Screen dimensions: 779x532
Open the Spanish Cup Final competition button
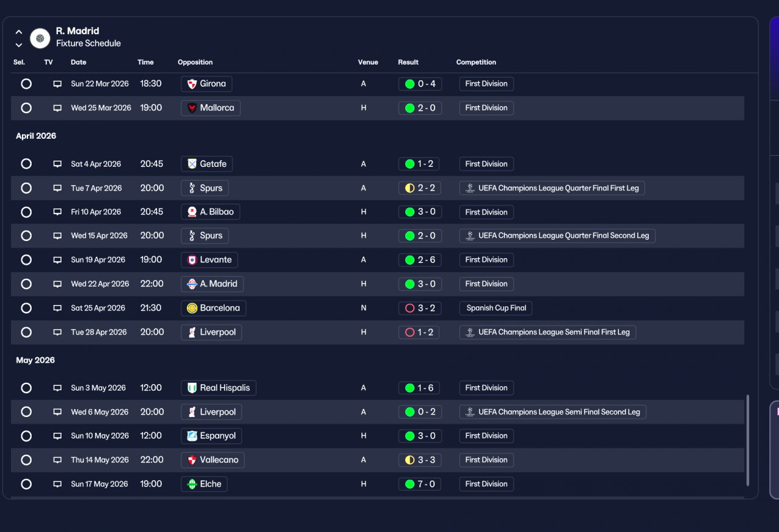point(496,308)
